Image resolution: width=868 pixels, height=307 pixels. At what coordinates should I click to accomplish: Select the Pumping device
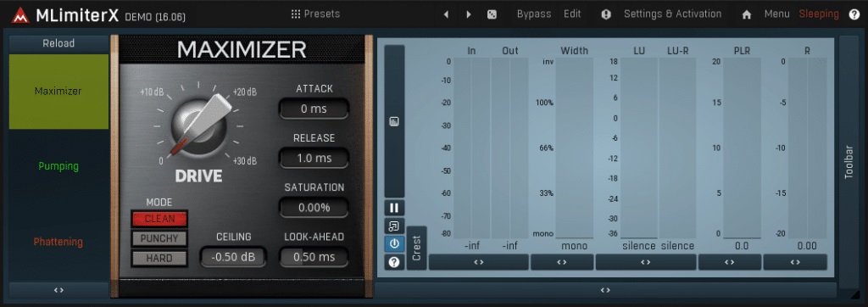point(58,165)
